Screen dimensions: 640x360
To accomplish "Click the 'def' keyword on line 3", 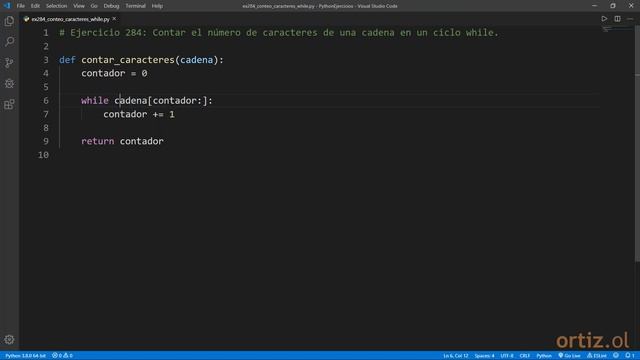I will tap(67, 60).
